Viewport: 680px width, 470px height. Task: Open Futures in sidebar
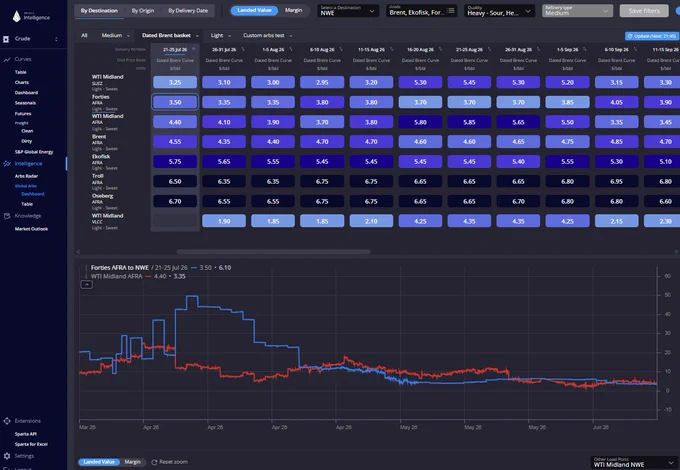(23, 114)
